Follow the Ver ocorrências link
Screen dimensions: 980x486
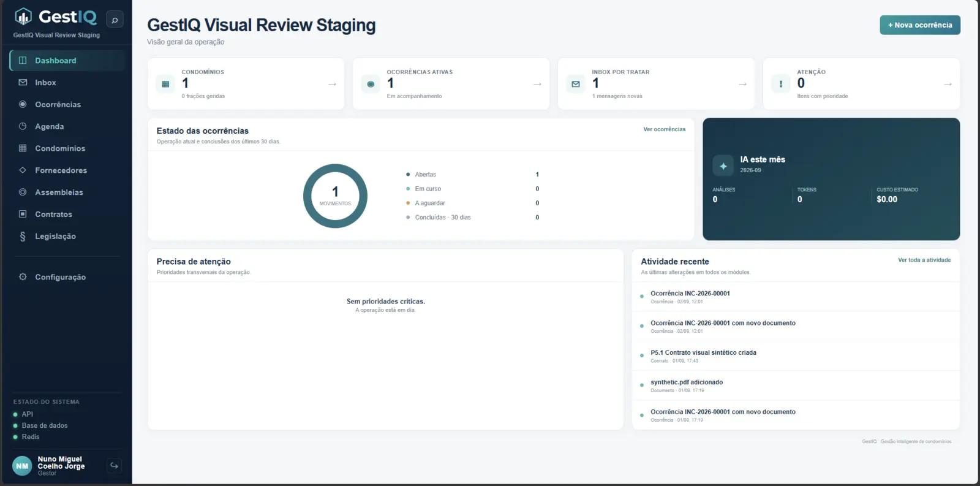point(665,129)
